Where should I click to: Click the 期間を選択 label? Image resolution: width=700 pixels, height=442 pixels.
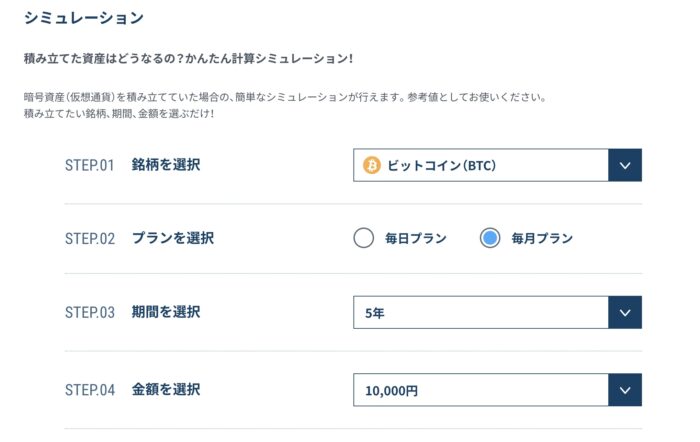click(x=166, y=312)
